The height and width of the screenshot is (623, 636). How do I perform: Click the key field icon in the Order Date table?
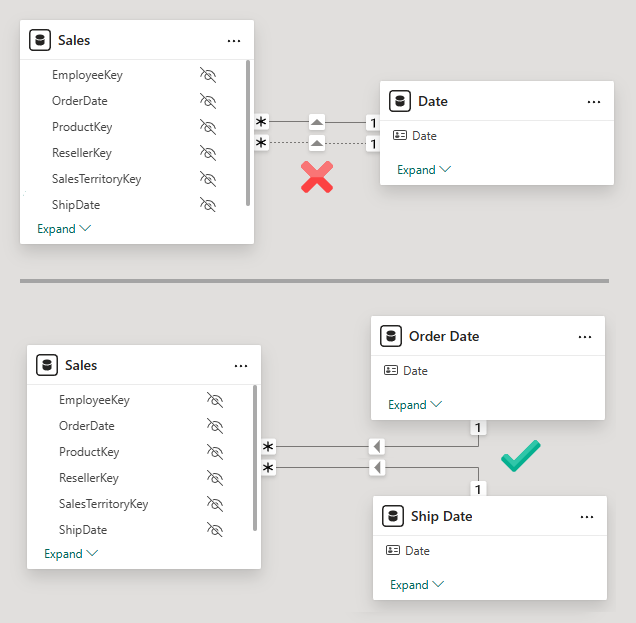(x=391, y=370)
